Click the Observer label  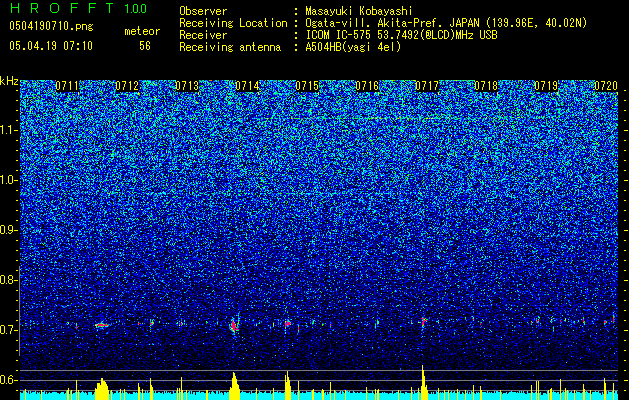coord(203,11)
